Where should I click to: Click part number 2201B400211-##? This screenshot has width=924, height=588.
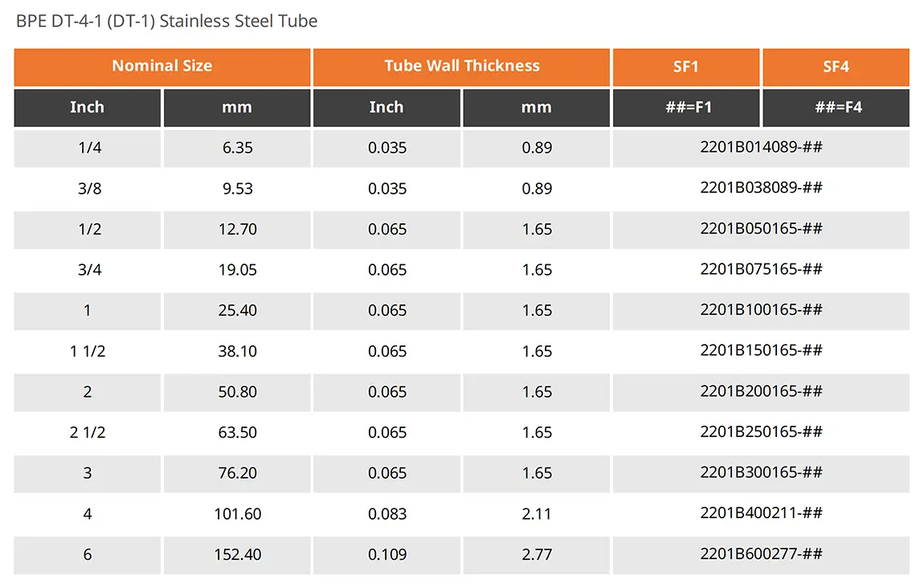click(x=761, y=513)
